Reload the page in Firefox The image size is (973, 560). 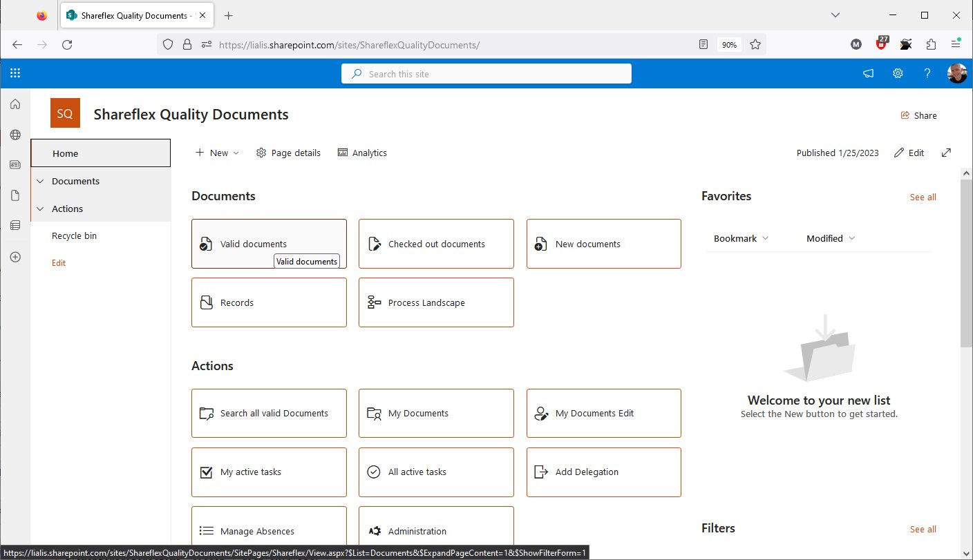67,44
